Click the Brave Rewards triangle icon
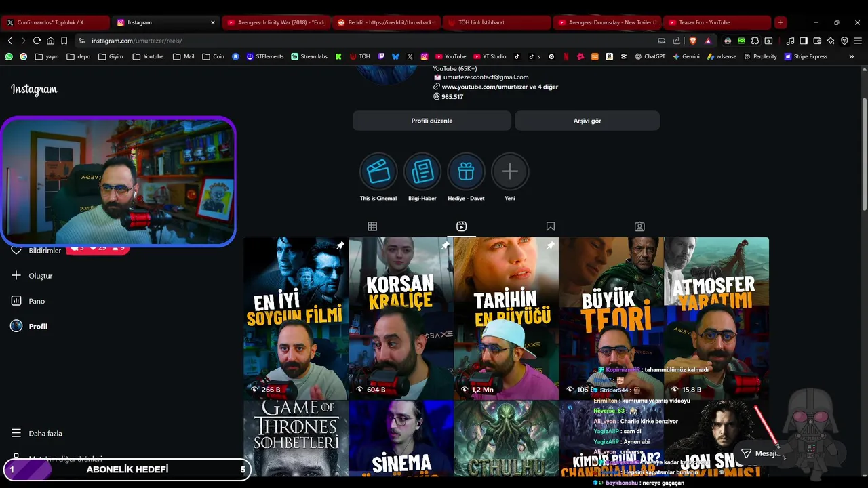Image resolution: width=868 pixels, height=488 pixels. 708,41
